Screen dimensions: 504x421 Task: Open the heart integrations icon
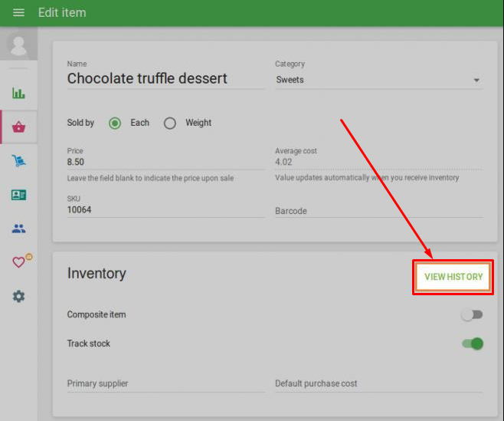19,262
